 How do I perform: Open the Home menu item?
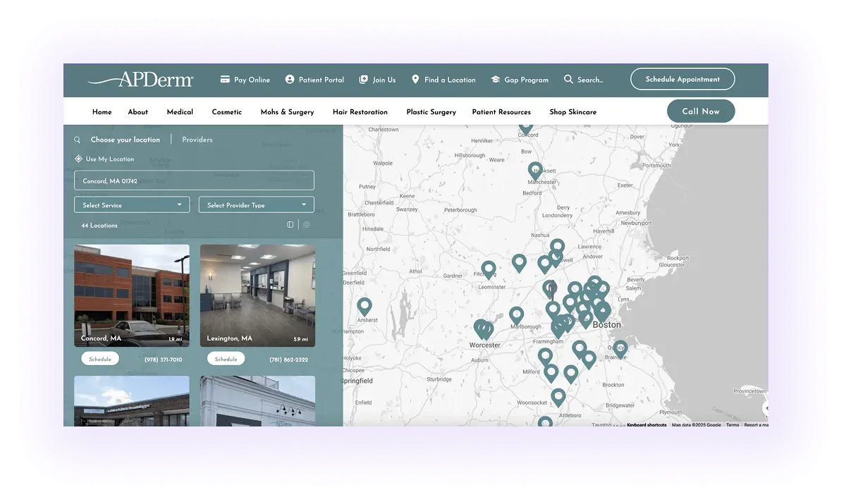(102, 111)
